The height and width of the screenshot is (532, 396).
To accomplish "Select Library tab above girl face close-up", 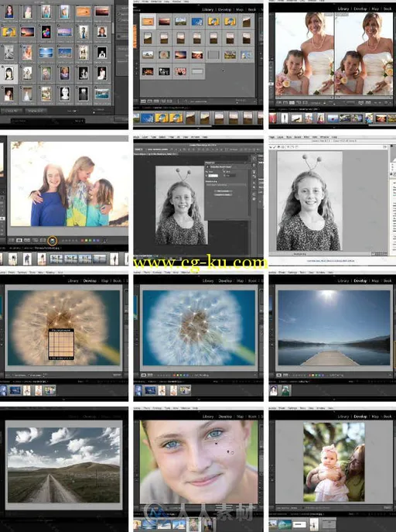I will point(208,417).
